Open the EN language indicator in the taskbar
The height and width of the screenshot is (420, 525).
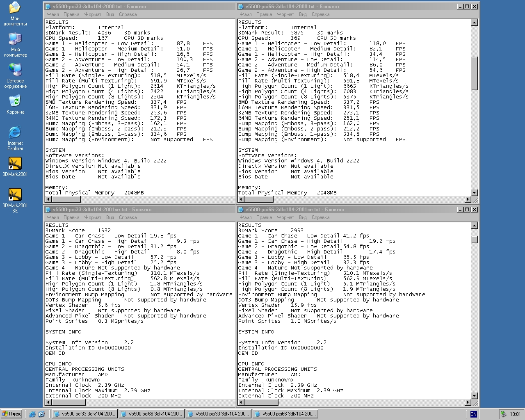coord(473,414)
